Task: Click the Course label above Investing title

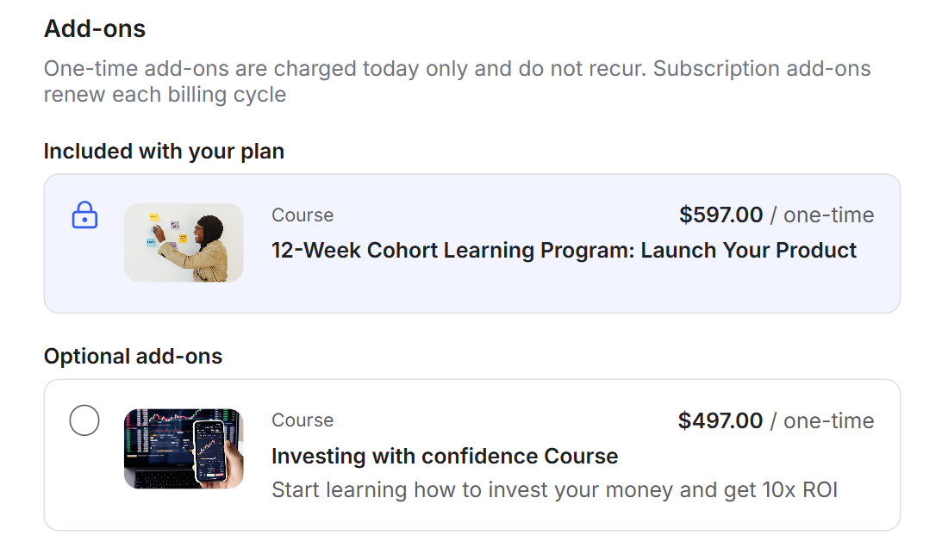Action: [303, 420]
